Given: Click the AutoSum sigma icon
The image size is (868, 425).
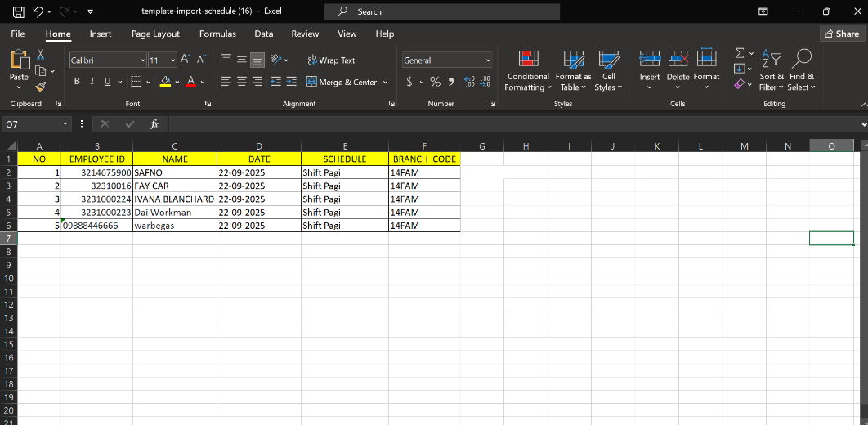Looking at the screenshot, I should (740, 53).
